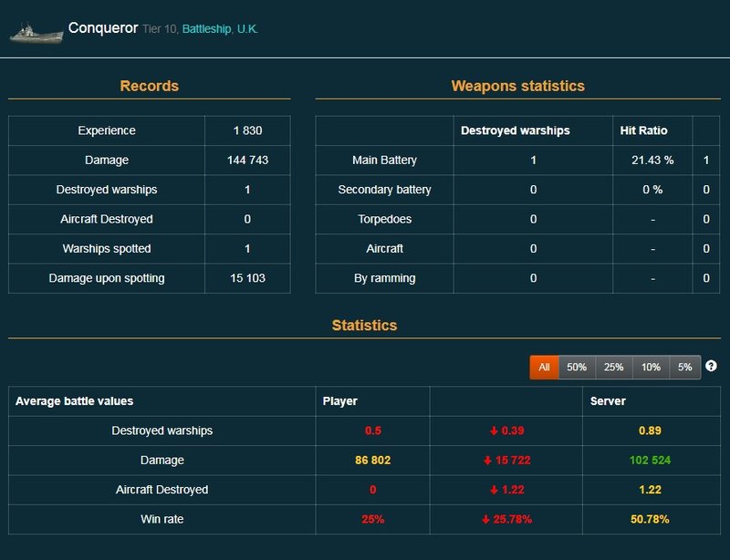The image size is (730, 560).
Task: Open the U.K. nation link
Action: coord(247,29)
